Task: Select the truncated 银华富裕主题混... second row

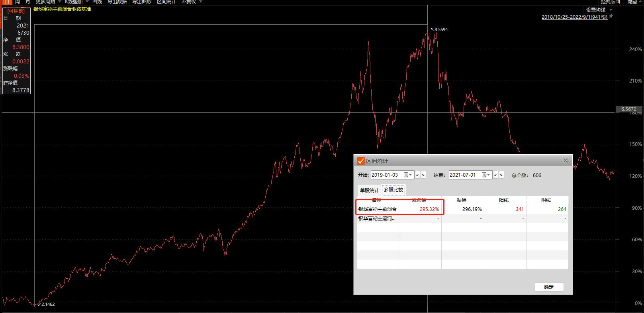Action: (377, 218)
